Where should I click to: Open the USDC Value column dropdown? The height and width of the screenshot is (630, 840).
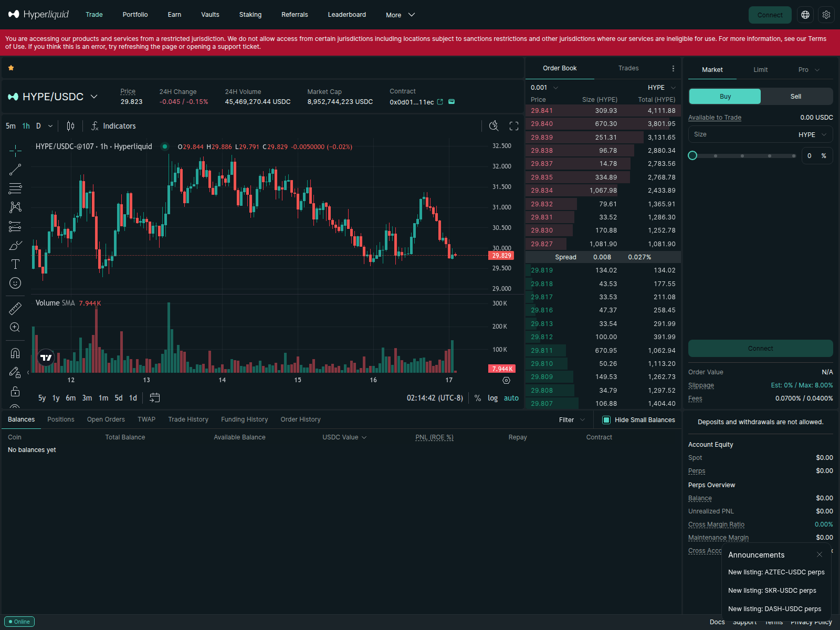pos(344,437)
